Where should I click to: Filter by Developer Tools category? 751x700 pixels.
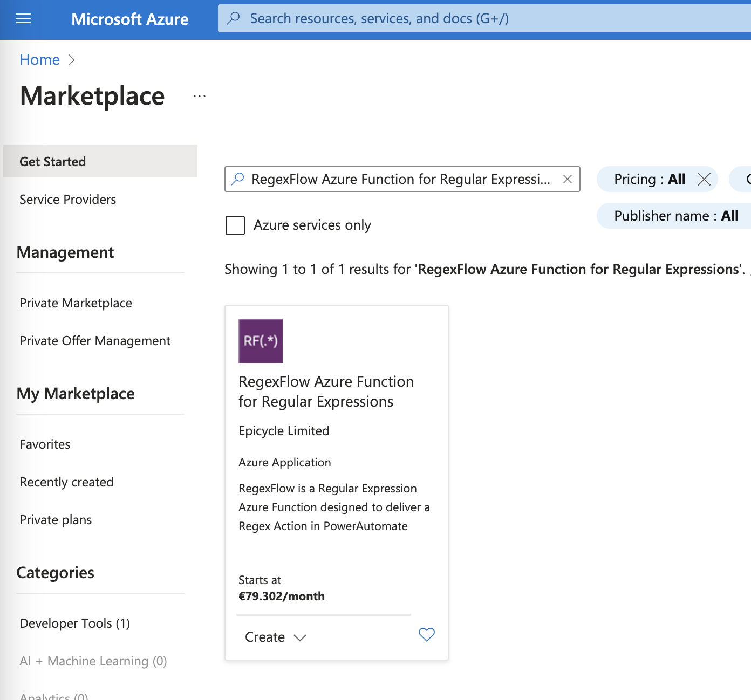74,623
